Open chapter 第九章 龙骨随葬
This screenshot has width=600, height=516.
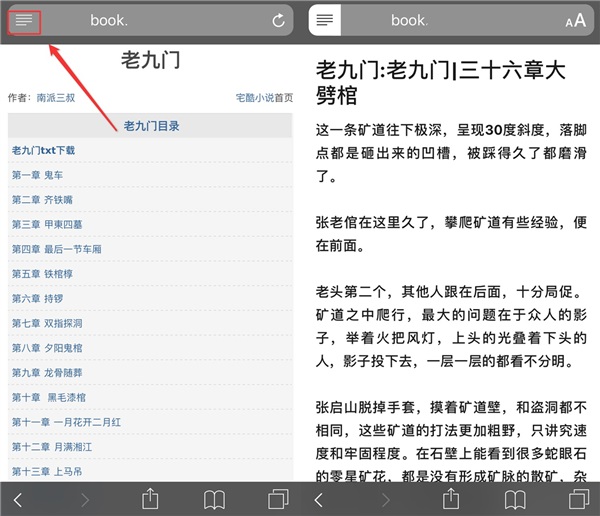[x=47, y=373]
